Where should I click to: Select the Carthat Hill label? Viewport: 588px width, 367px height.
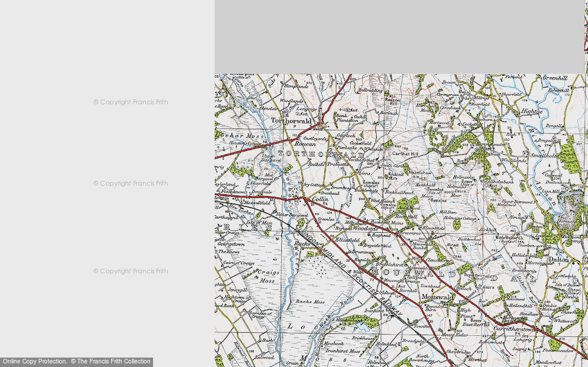[x=404, y=154]
